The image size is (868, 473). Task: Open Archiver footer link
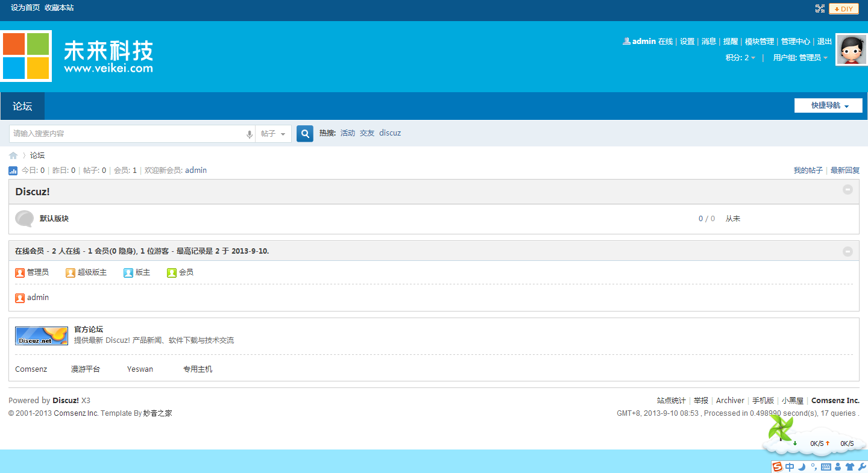point(730,401)
